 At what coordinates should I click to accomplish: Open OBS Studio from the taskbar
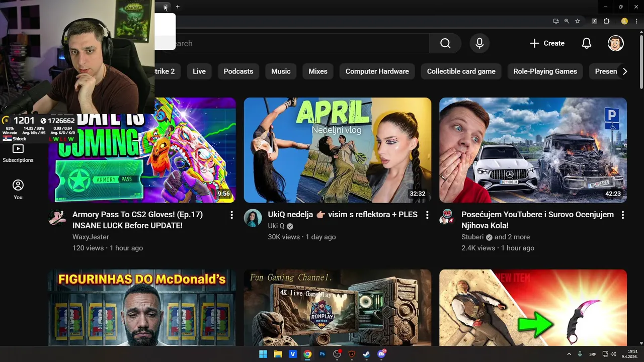337,354
